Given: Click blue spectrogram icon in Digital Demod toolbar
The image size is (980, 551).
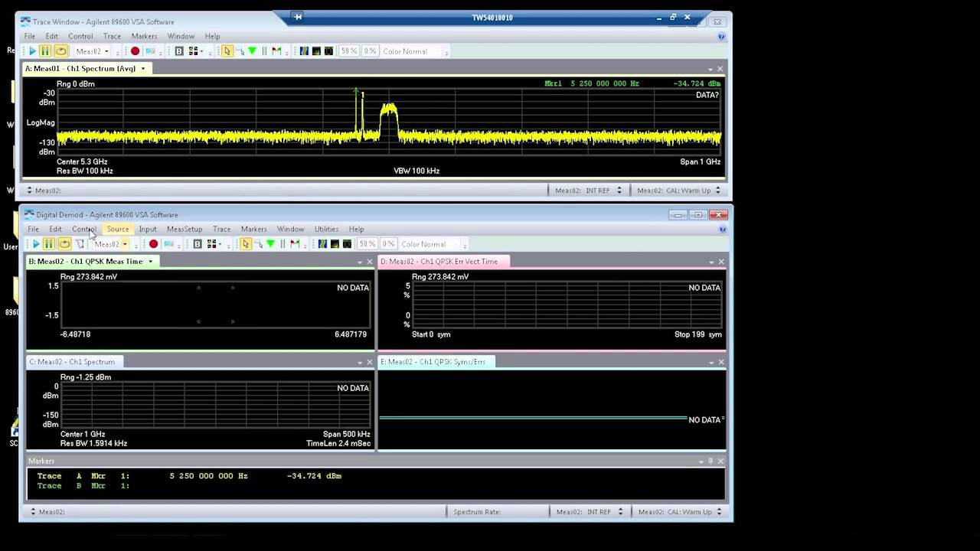Looking at the screenshot, I should 322,244.
